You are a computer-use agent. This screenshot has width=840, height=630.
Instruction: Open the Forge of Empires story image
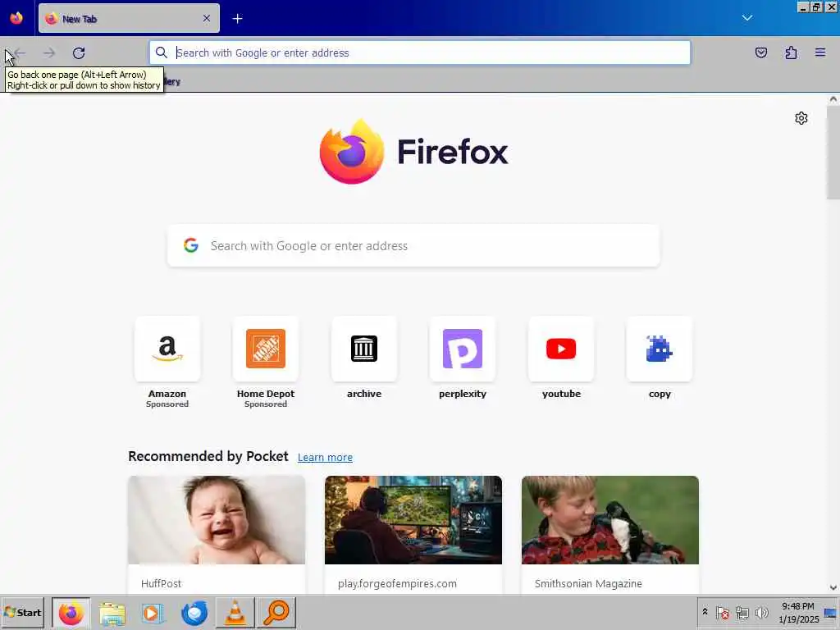(413, 519)
